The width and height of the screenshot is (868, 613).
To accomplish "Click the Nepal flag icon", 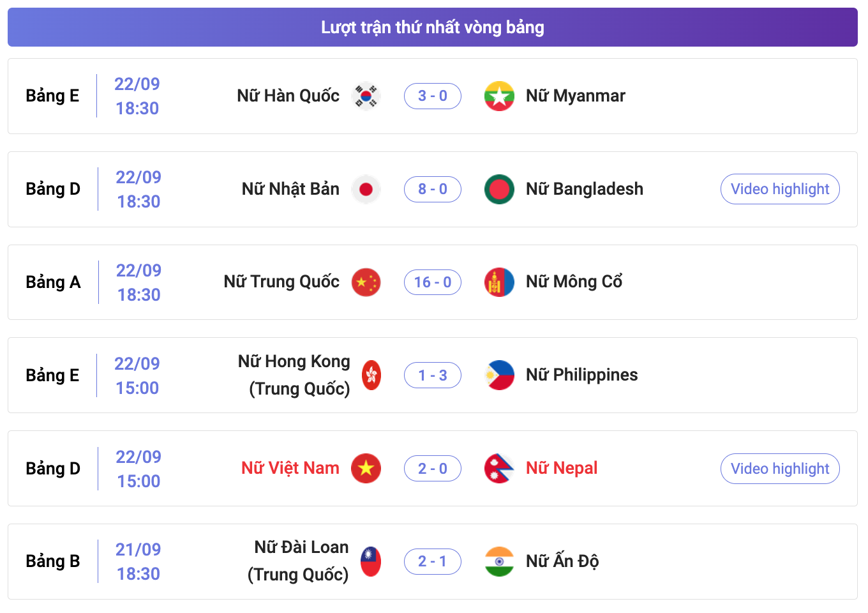I will tap(499, 469).
